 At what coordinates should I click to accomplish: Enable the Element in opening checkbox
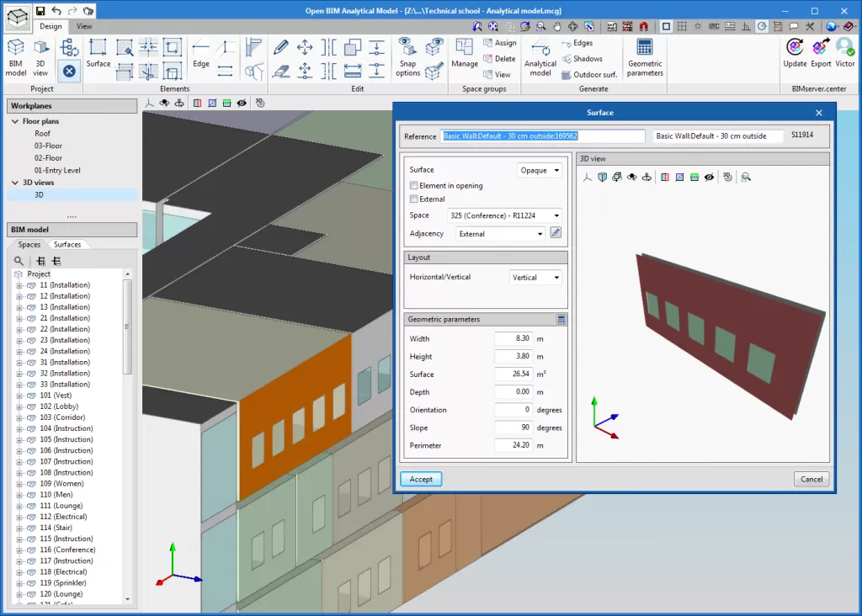pos(413,185)
